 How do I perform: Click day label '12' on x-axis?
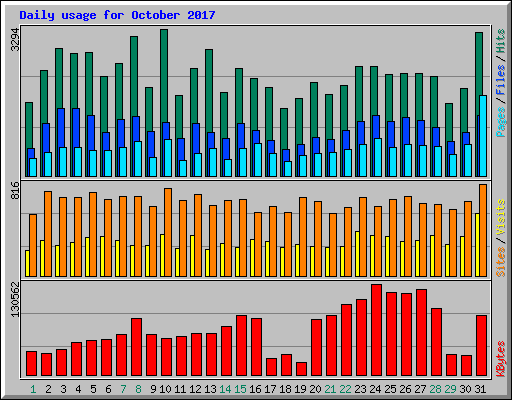195,389
